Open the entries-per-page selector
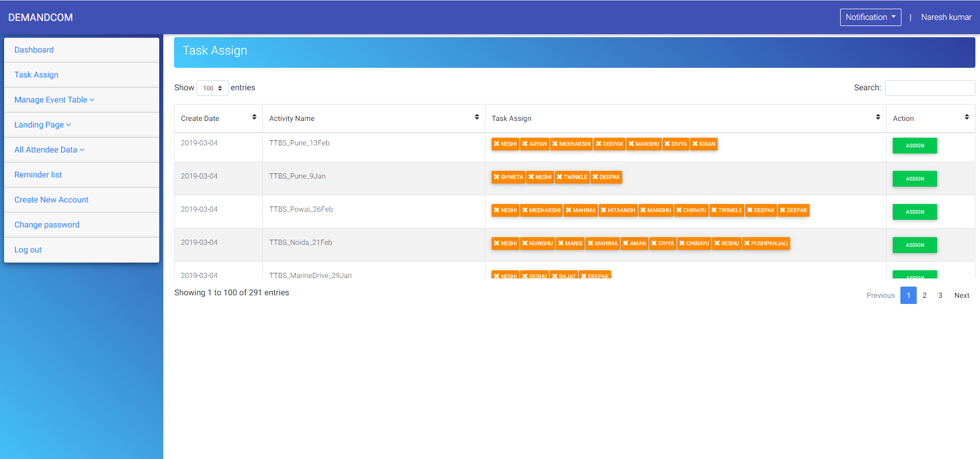The height and width of the screenshot is (459, 980). [212, 88]
